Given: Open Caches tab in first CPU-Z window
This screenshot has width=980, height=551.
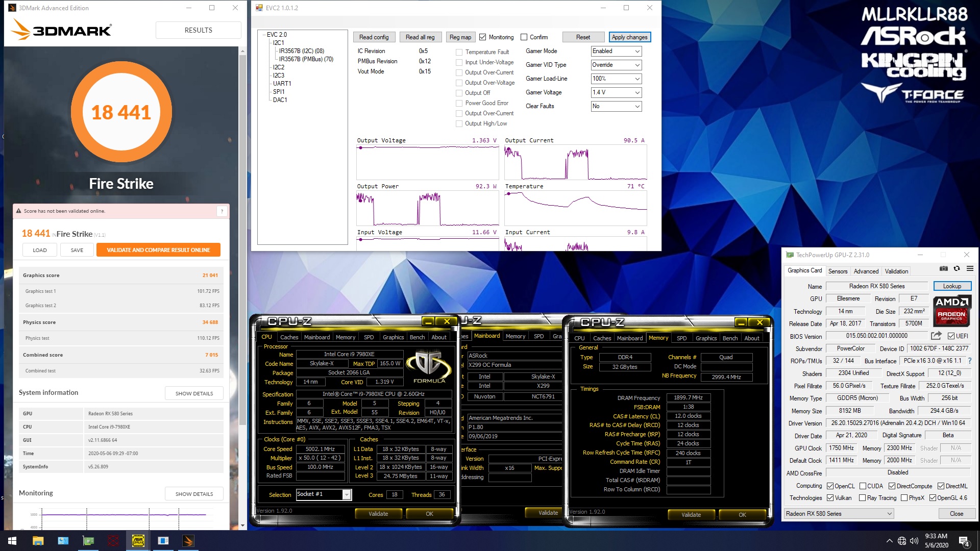Looking at the screenshot, I should [x=289, y=337].
